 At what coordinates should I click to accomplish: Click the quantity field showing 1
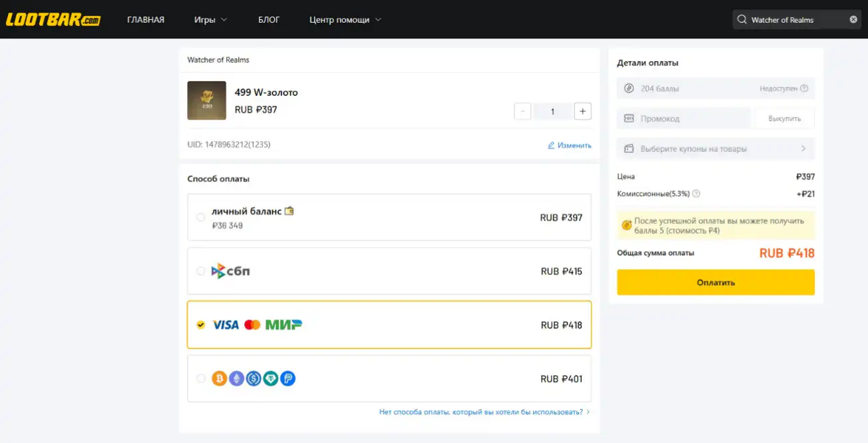tap(552, 111)
